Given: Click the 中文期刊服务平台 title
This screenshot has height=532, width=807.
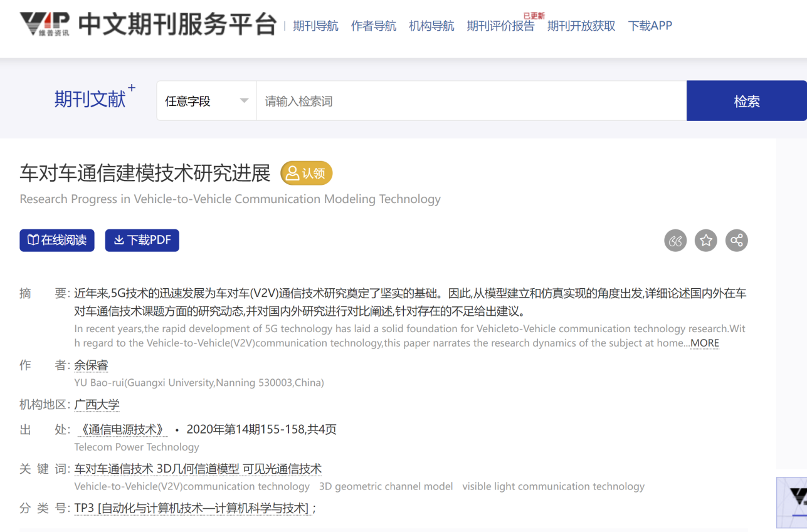Looking at the screenshot, I should [177, 24].
